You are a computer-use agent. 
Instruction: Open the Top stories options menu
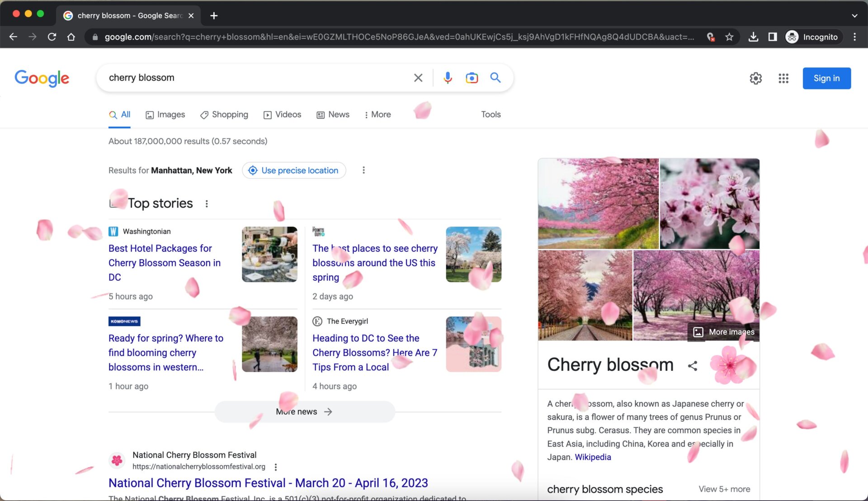tap(207, 203)
